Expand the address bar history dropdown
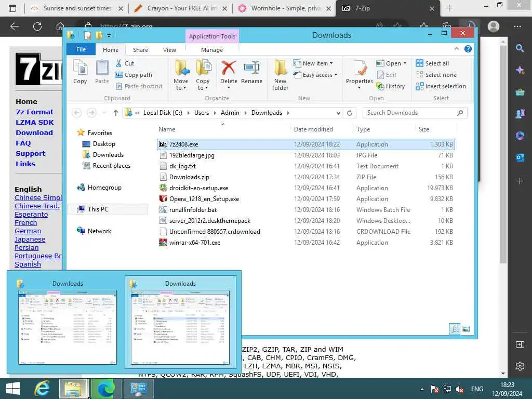532x399 pixels. point(338,113)
